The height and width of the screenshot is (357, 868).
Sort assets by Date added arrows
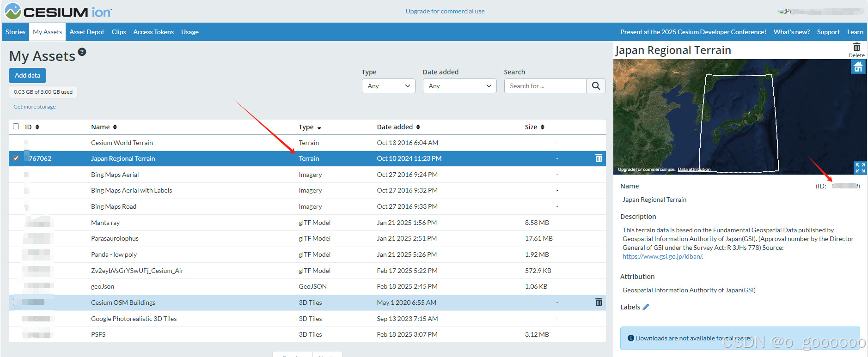coord(418,127)
